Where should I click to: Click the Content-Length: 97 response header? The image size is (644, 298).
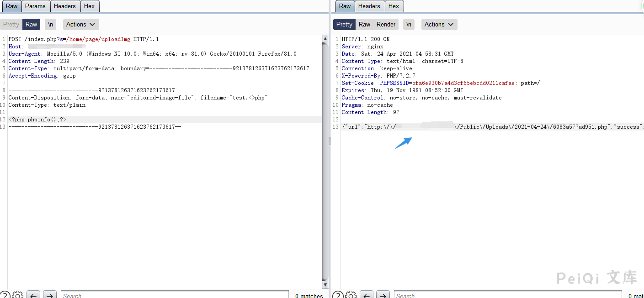tap(371, 112)
